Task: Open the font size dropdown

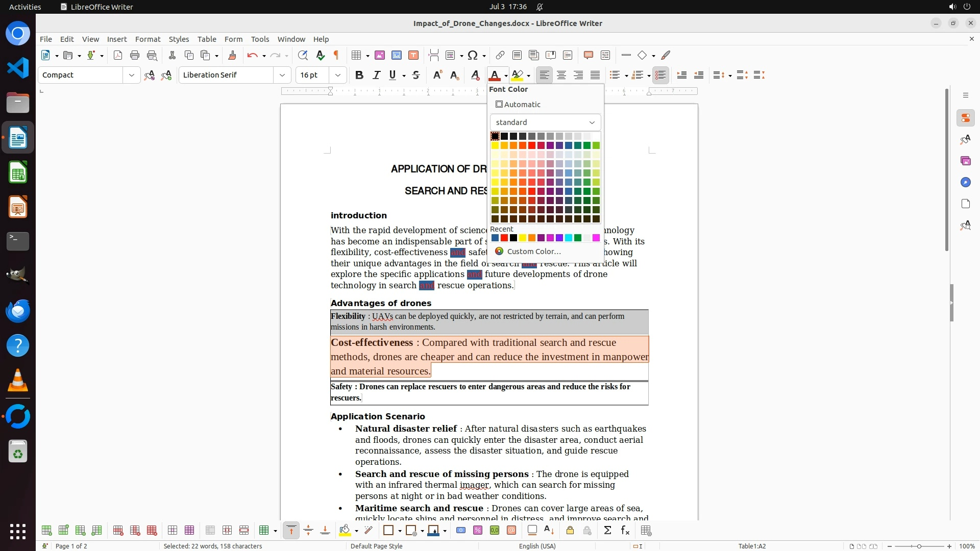Action: pos(337,75)
